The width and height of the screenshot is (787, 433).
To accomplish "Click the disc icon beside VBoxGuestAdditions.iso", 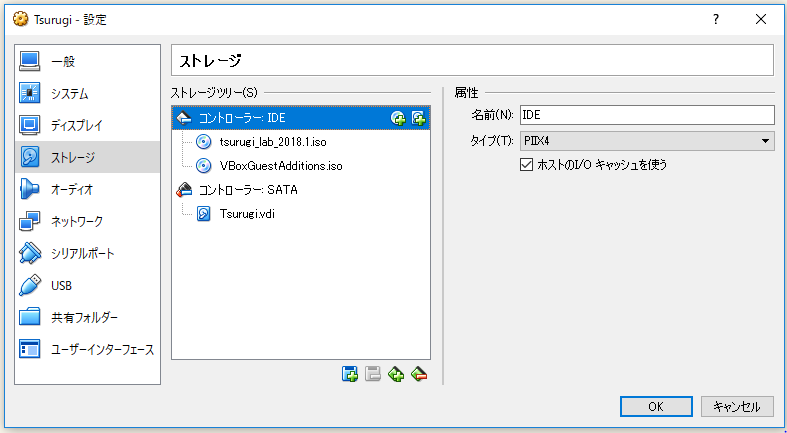I will coord(203,166).
